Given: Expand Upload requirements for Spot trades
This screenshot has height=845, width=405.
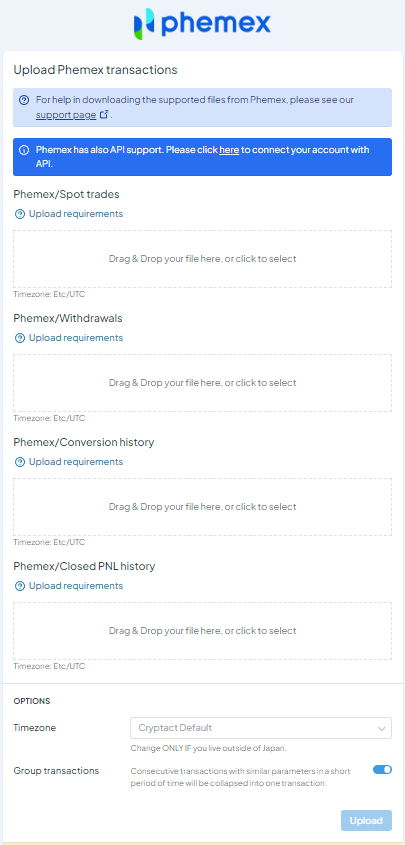Looking at the screenshot, I should point(76,214).
